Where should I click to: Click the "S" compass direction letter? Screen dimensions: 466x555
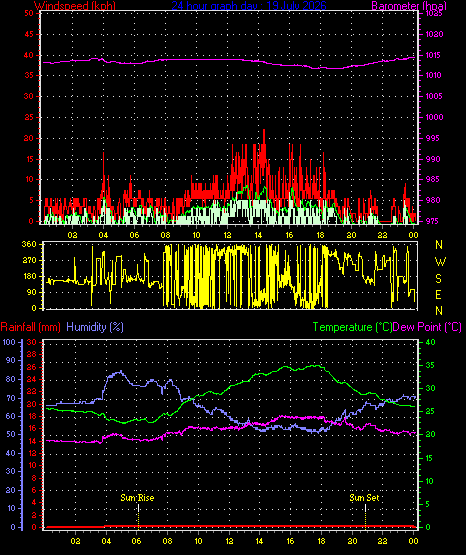[438, 279]
